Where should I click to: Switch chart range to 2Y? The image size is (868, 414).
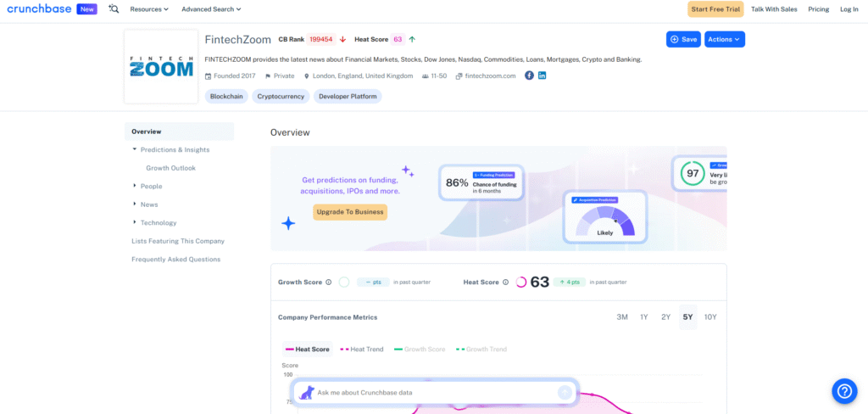(x=666, y=317)
